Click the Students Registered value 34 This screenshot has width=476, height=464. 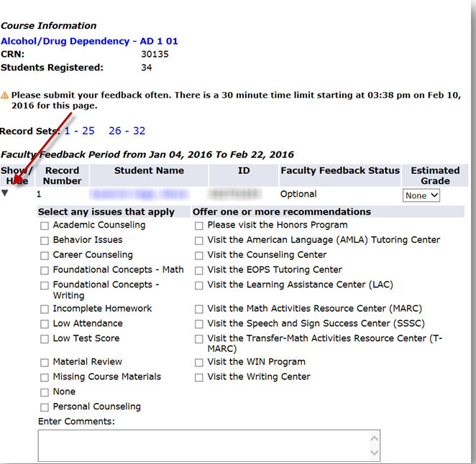[146, 68]
